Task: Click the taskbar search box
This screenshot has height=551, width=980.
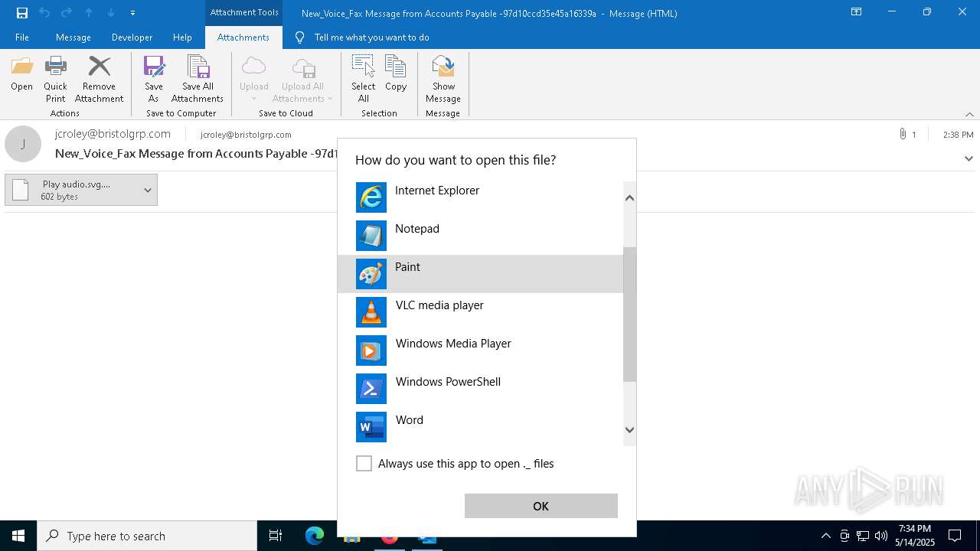Action: pos(147,536)
